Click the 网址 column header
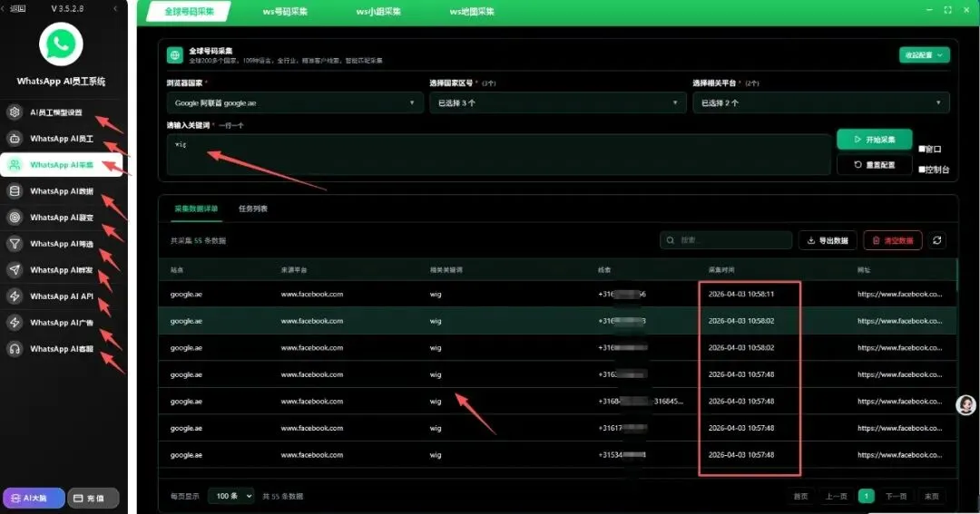This screenshot has height=514, width=980. [864, 270]
